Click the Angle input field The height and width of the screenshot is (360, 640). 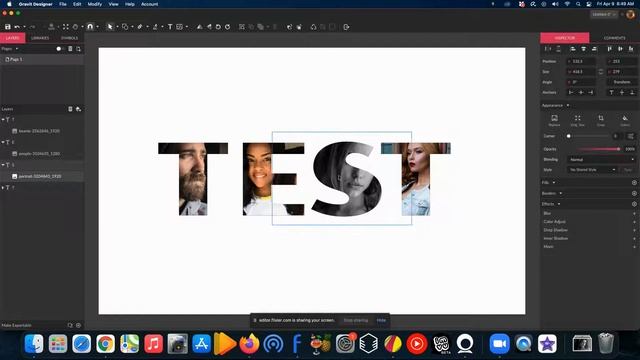(581, 82)
